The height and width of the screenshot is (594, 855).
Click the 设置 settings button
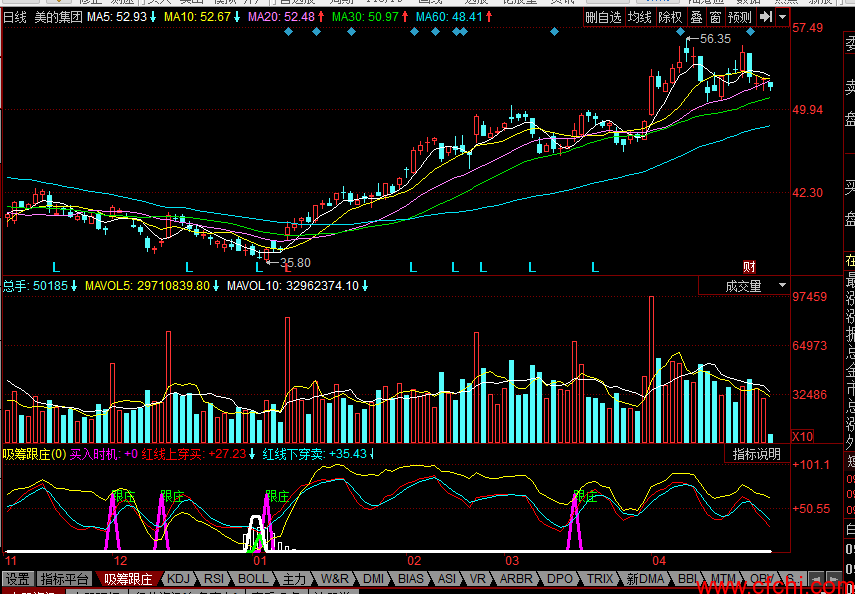18,579
